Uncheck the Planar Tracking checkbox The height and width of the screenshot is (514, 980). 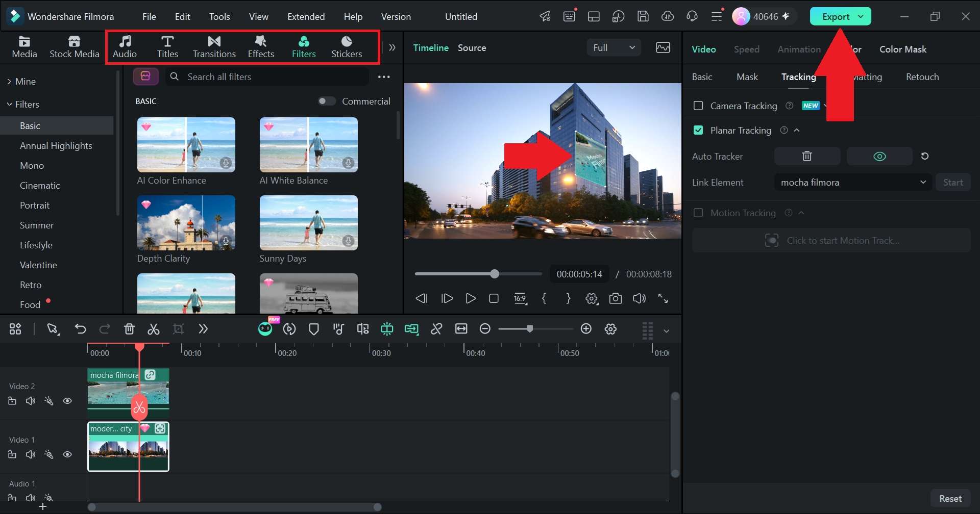pyautogui.click(x=698, y=131)
